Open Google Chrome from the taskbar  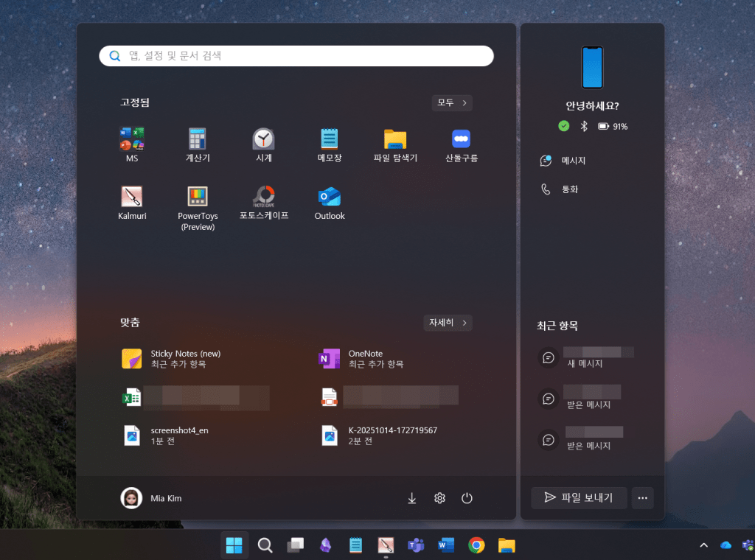[476, 545]
